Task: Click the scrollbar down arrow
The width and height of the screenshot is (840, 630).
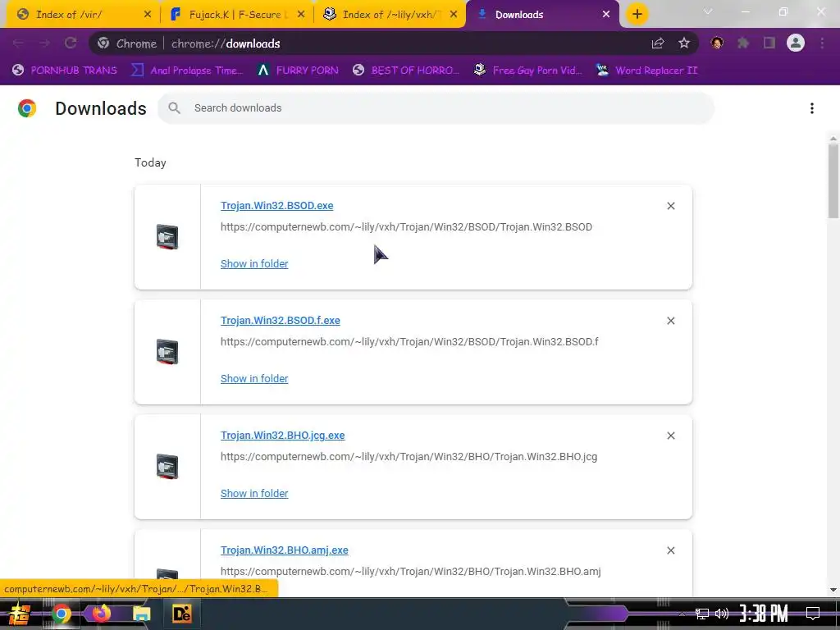Action: point(833,590)
